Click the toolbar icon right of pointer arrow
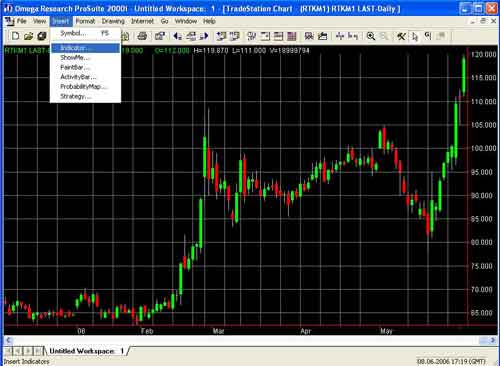The image size is (500, 366). point(428,36)
